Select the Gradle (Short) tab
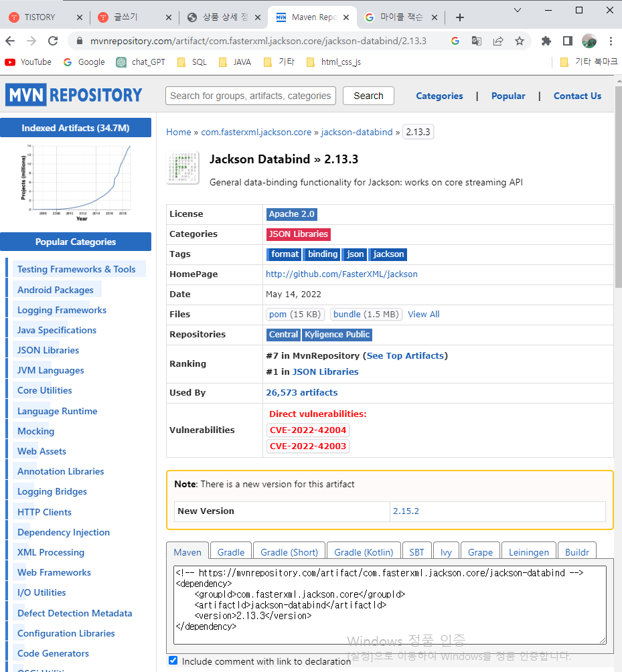 (x=289, y=552)
